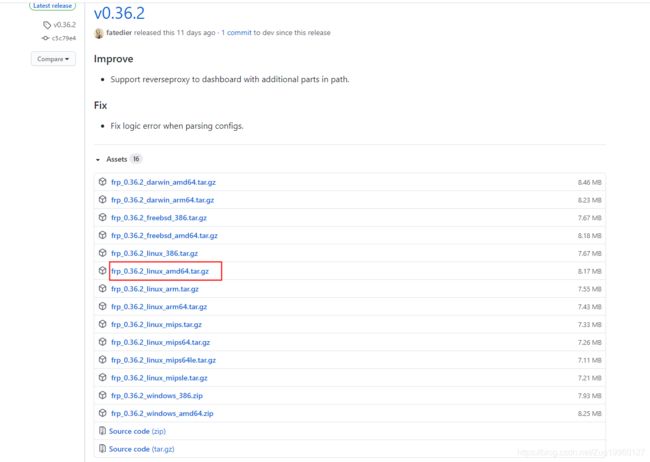Download frp_0.36.2_linux_mips64.tar.gz
This screenshot has width=650, height=462.
coord(160,343)
